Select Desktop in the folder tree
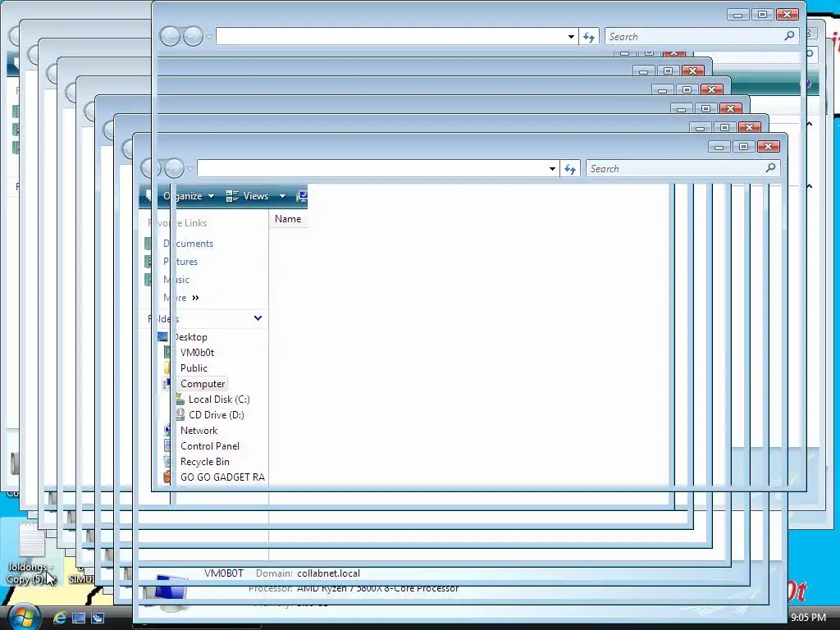 point(190,337)
